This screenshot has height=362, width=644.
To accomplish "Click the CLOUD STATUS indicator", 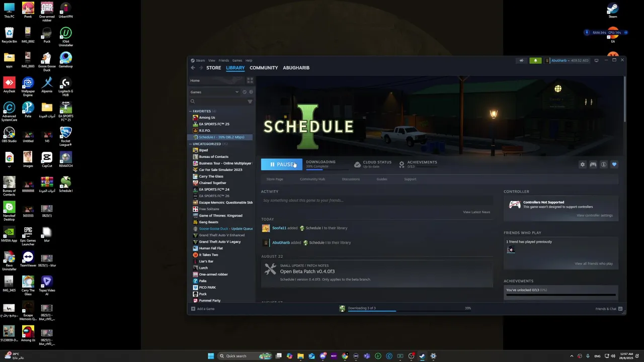I will coord(373,164).
